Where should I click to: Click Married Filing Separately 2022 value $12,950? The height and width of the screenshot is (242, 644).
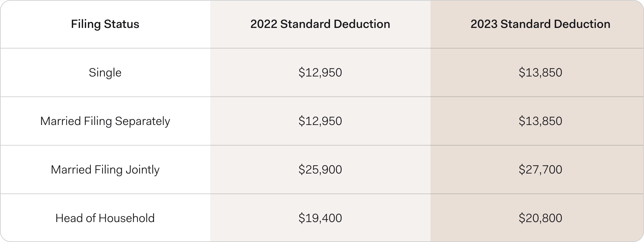pos(320,121)
